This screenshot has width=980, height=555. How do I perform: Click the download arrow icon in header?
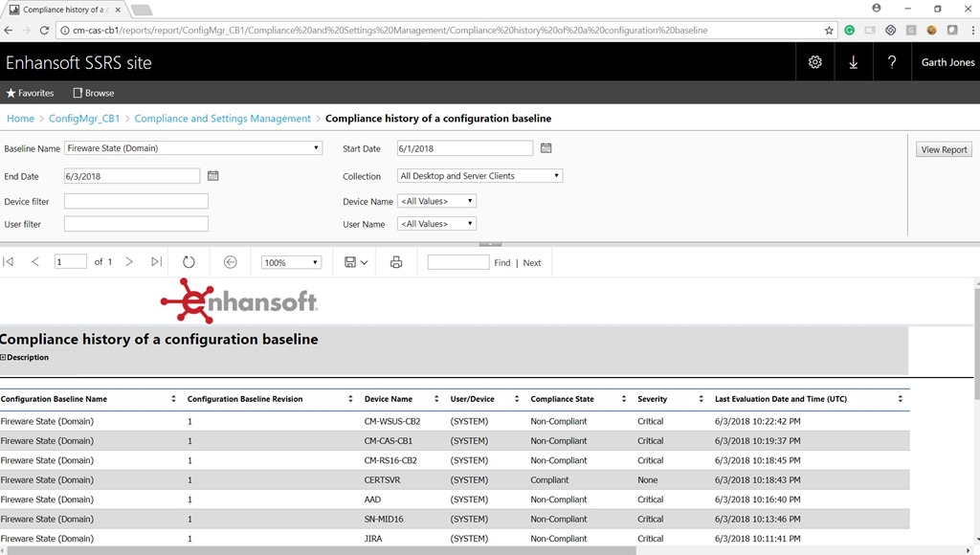(x=853, y=62)
